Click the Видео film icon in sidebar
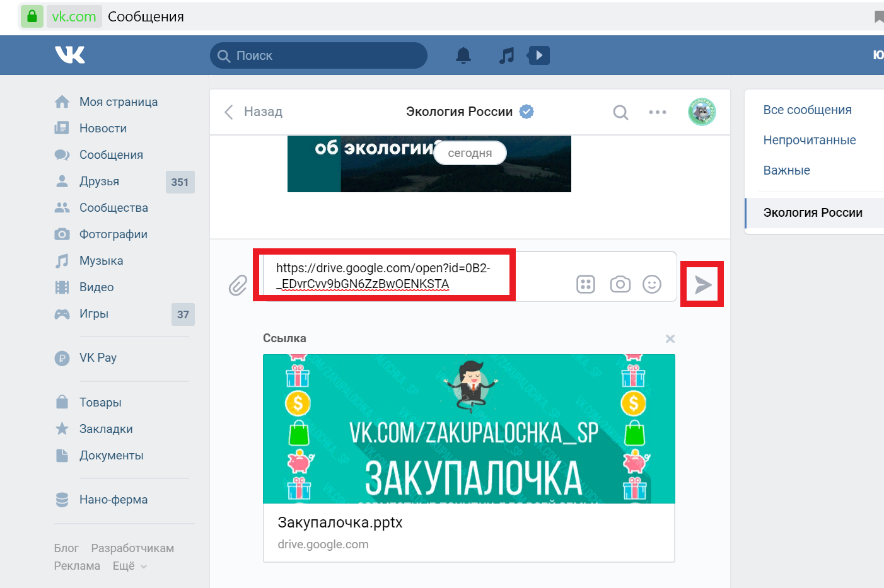Viewport: 884px width, 588px height. coord(62,287)
